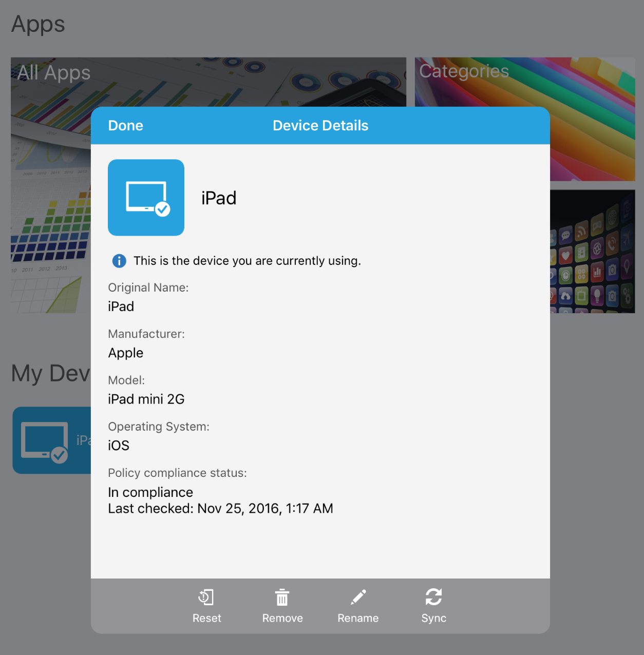Screen dimensions: 644x655
Task: Click the 'Operating System:' label
Action: tap(159, 427)
